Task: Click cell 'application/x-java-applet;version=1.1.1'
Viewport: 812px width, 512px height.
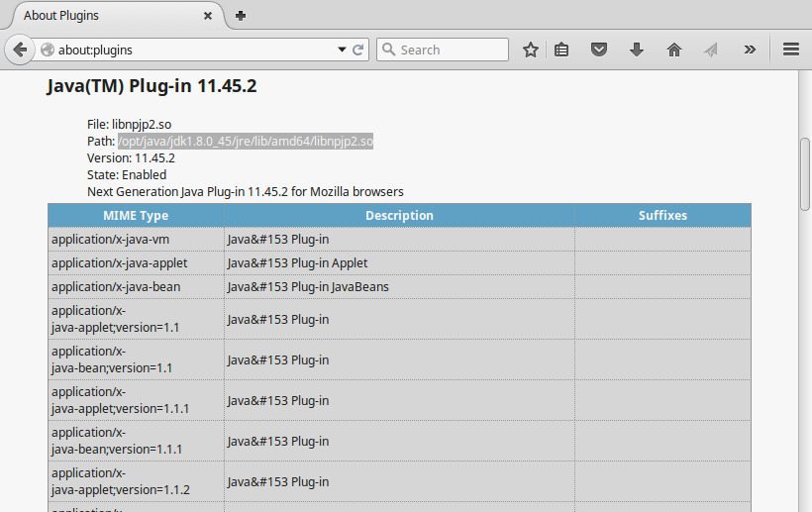Action: point(136,400)
